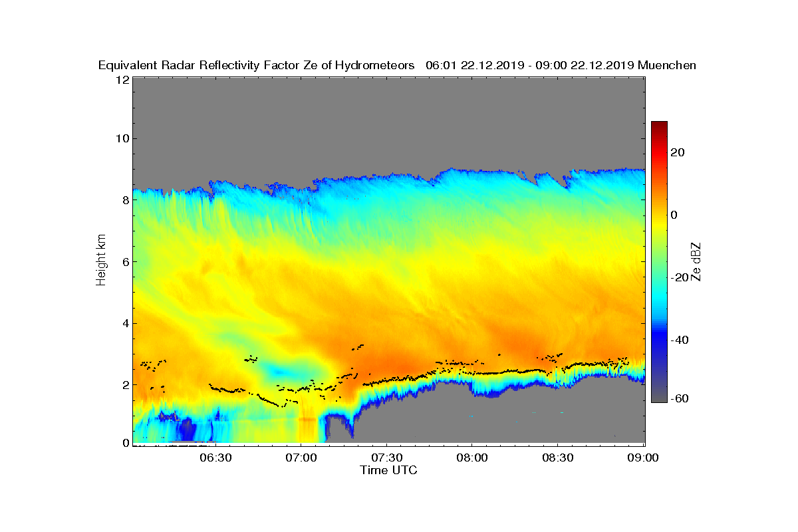Click the 'Time UTC' axis label
Image resolution: width=798 pixels, height=532 pixels.
coord(389,470)
